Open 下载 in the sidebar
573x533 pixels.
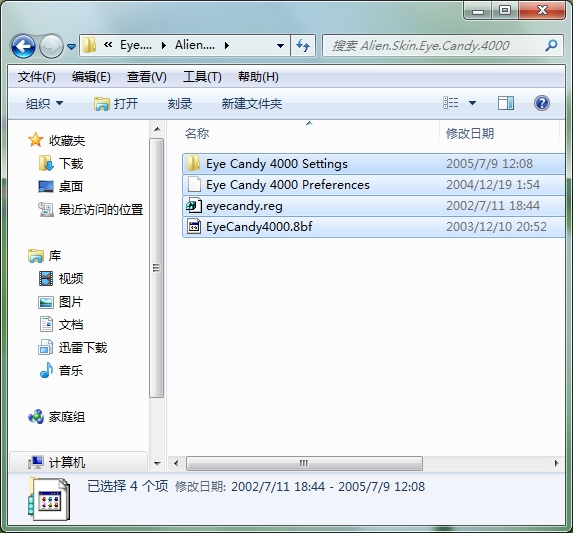(71, 164)
